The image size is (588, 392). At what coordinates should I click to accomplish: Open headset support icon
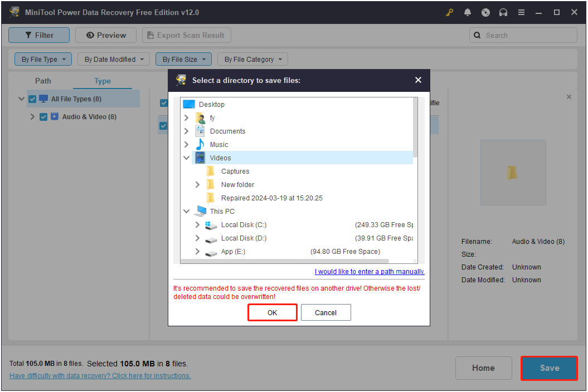point(503,12)
